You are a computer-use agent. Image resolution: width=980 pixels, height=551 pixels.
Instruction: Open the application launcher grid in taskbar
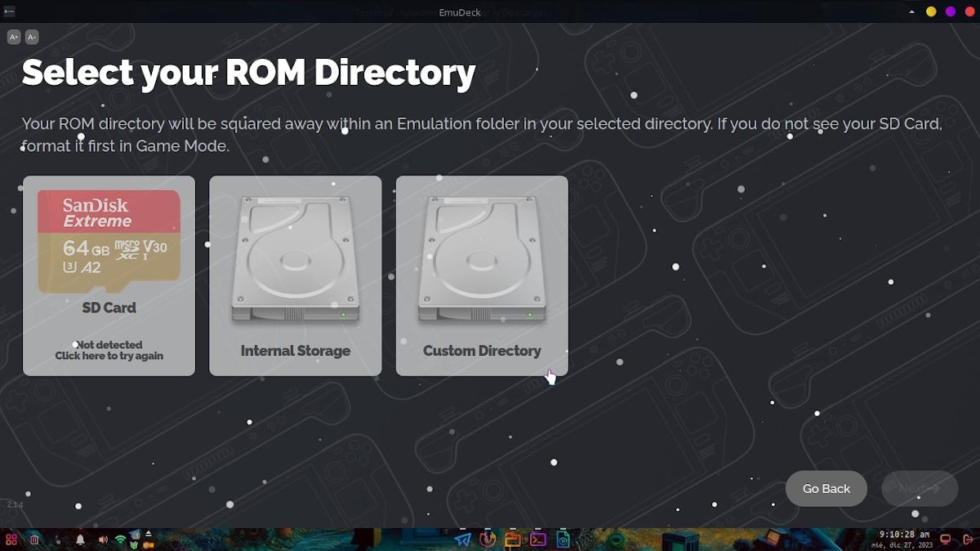pyautogui.click(x=11, y=540)
